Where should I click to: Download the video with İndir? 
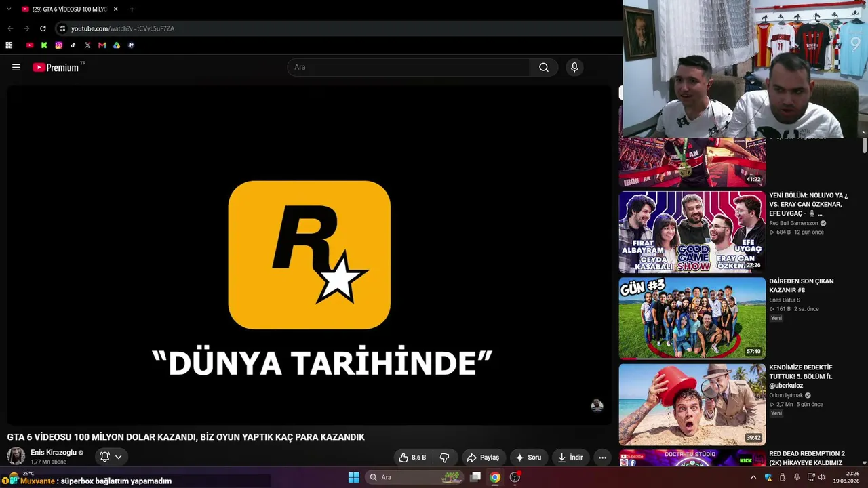coord(570,457)
